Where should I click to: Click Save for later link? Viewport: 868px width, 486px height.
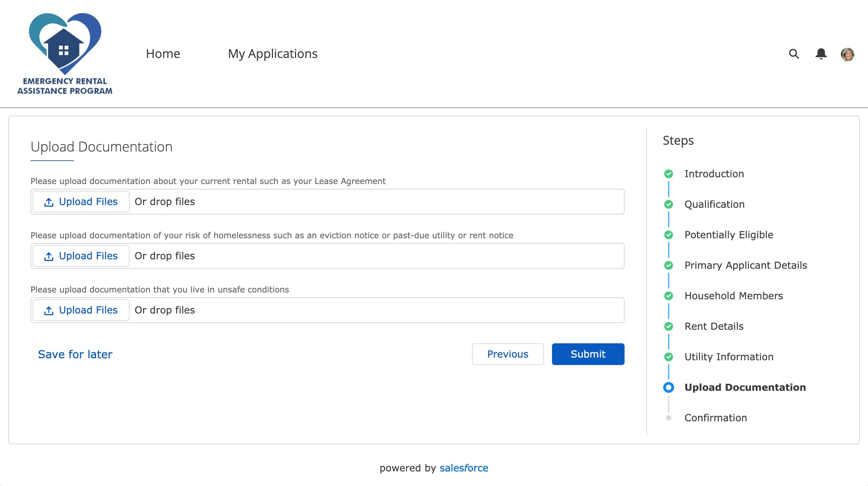(x=75, y=354)
